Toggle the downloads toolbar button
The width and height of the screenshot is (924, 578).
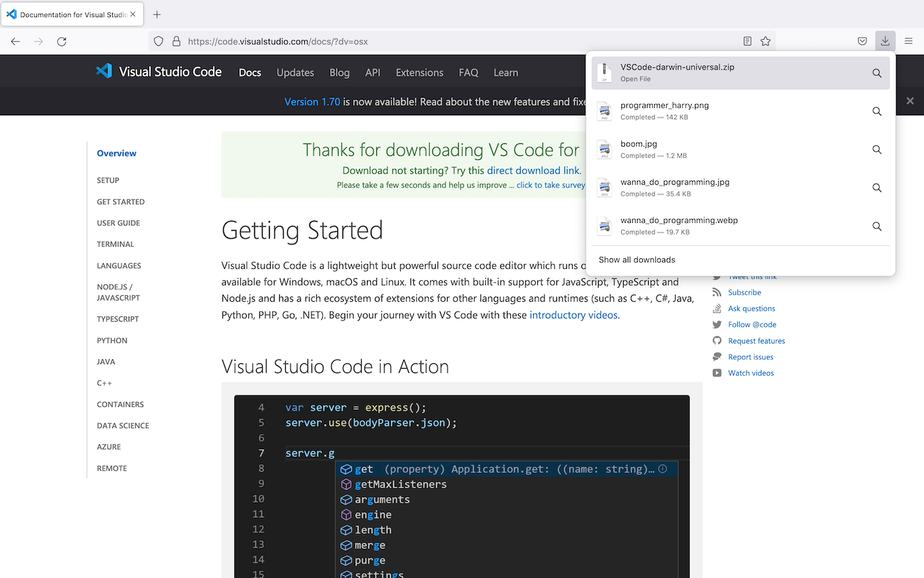[885, 41]
